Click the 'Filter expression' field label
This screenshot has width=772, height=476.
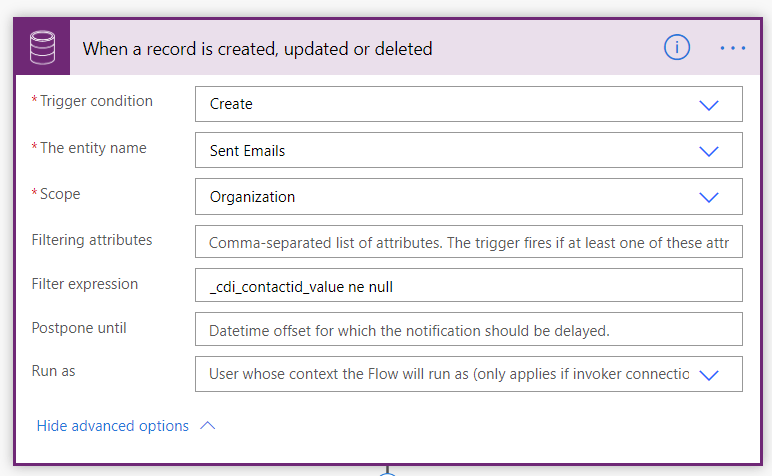tap(85, 284)
